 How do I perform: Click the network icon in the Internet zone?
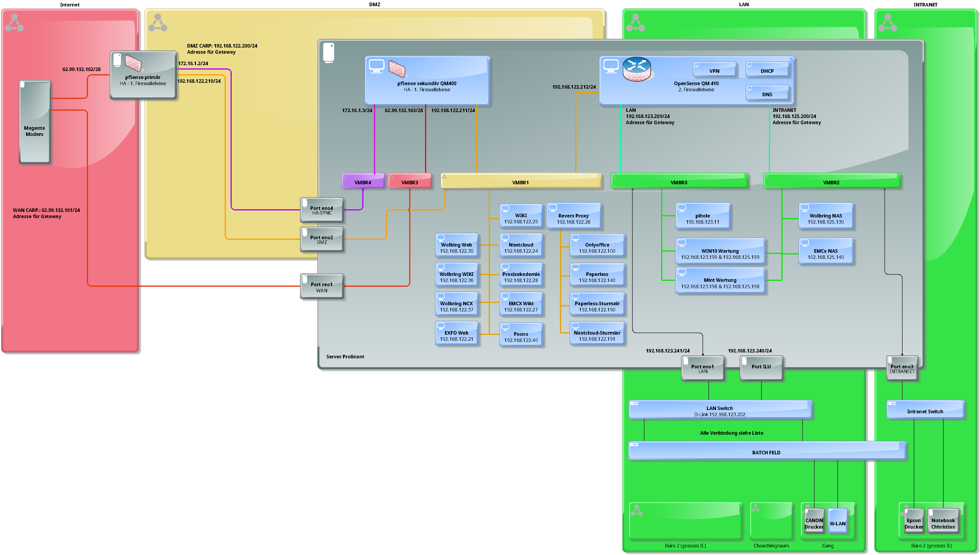pyautogui.click(x=14, y=23)
